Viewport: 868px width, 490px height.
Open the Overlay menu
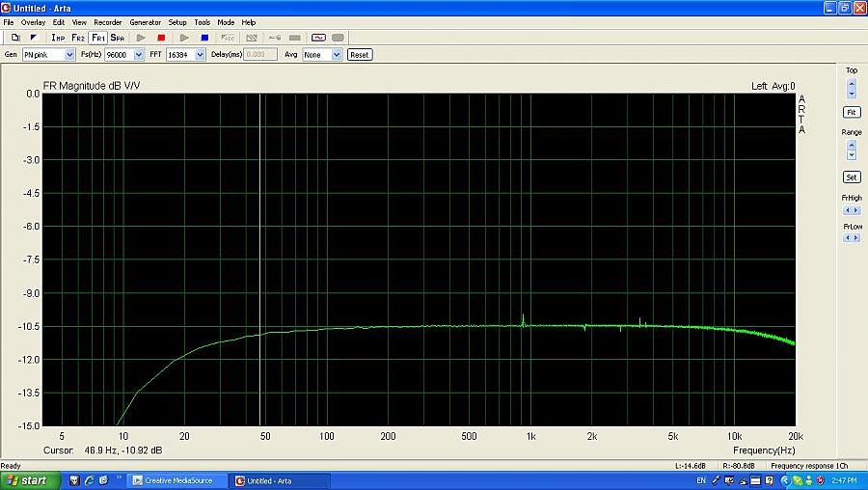[33, 23]
